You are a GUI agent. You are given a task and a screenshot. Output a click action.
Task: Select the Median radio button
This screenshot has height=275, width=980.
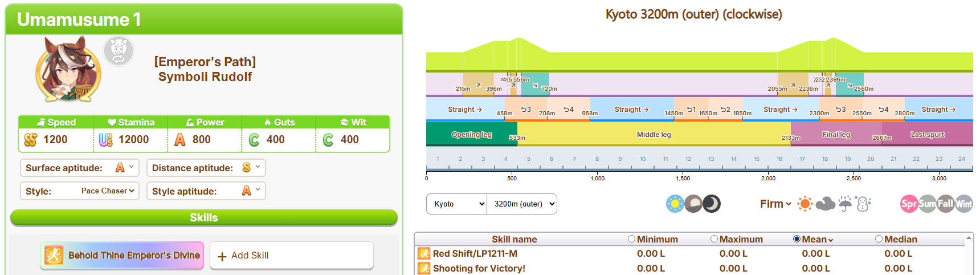(879, 239)
